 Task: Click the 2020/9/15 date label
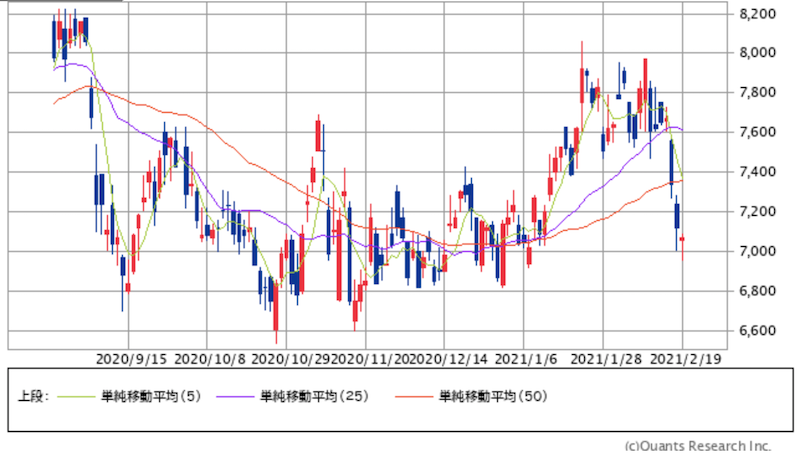(131, 360)
